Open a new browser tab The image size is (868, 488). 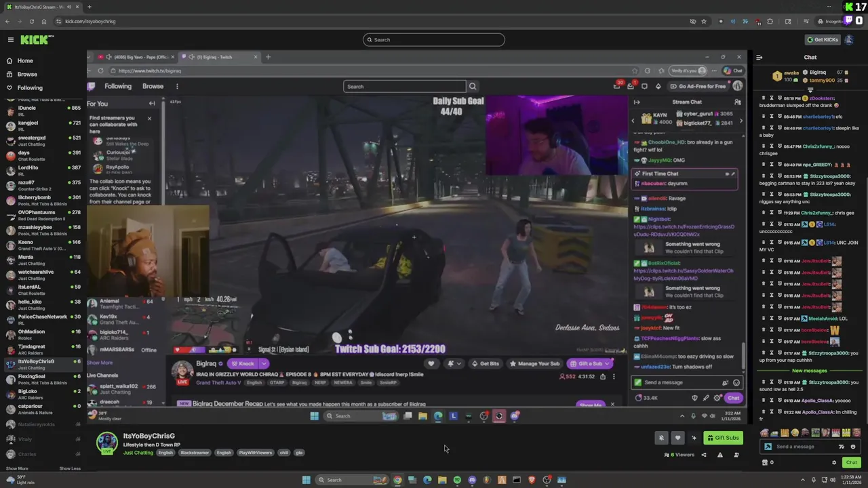89,7
